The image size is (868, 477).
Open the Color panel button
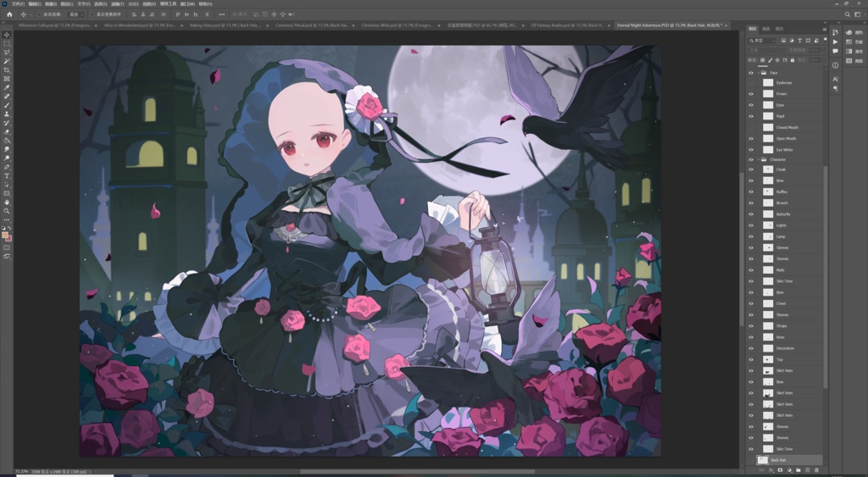pyautogui.click(x=853, y=33)
